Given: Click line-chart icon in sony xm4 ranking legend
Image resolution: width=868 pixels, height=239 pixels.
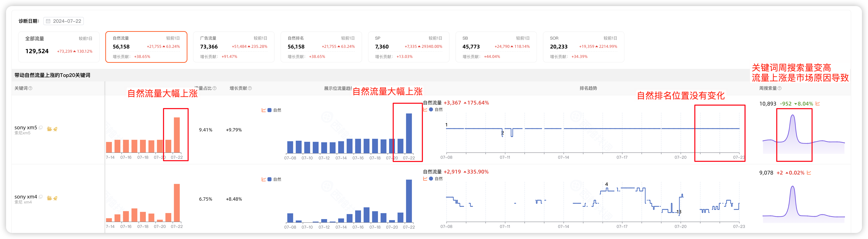Looking at the screenshot, I should (425, 179).
